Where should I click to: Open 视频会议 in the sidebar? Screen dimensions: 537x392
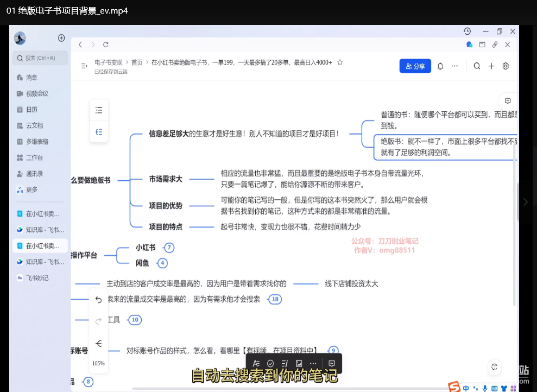pos(33,93)
